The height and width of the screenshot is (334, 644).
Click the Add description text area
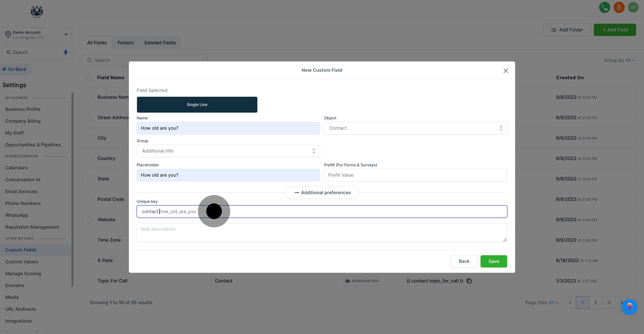pyautogui.click(x=322, y=232)
